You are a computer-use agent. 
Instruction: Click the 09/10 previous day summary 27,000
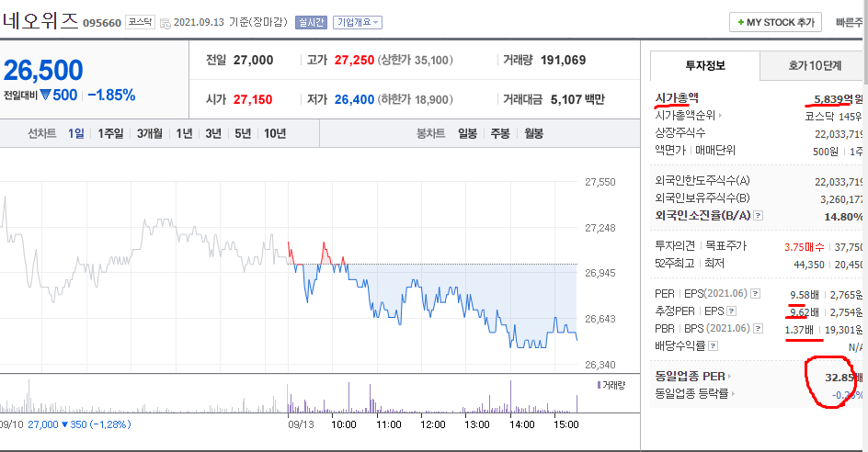click(x=42, y=424)
